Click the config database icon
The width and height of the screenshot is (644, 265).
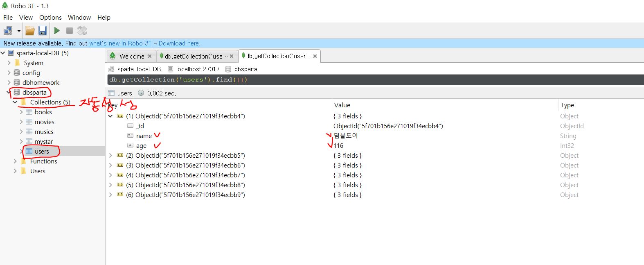17,72
